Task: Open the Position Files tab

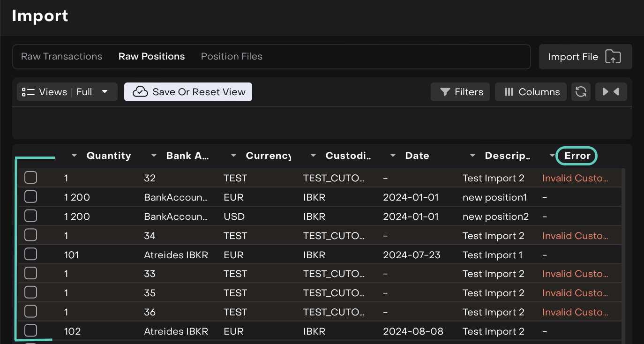Action: [232, 56]
